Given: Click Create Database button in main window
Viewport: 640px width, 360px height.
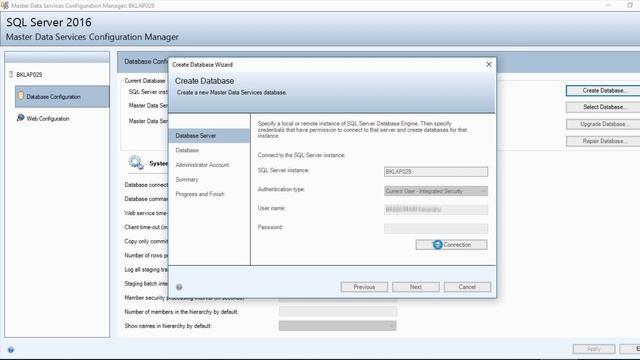Looking at the screenshot, I should [x=603, y=91].
